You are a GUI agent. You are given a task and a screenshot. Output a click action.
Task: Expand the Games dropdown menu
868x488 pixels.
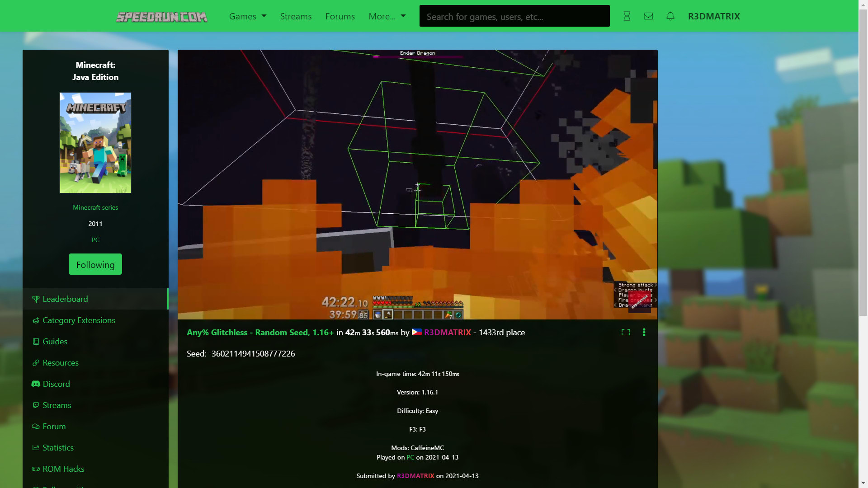(247, 16)
